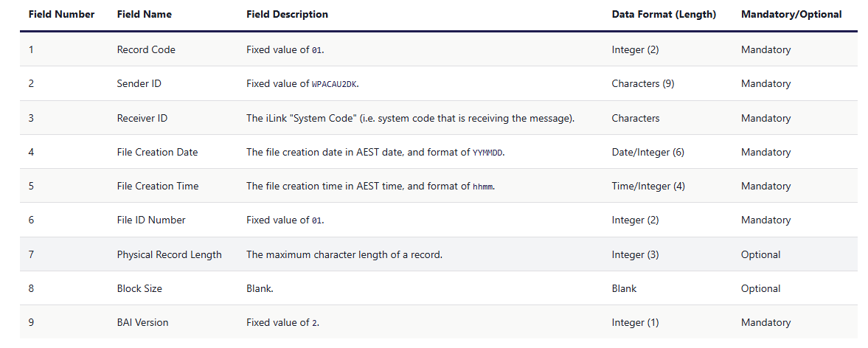Image resolution: width=868 pixels, height=348 pixels.
Task: Click the Date/Integer (6) format cell
Action: 647,152
